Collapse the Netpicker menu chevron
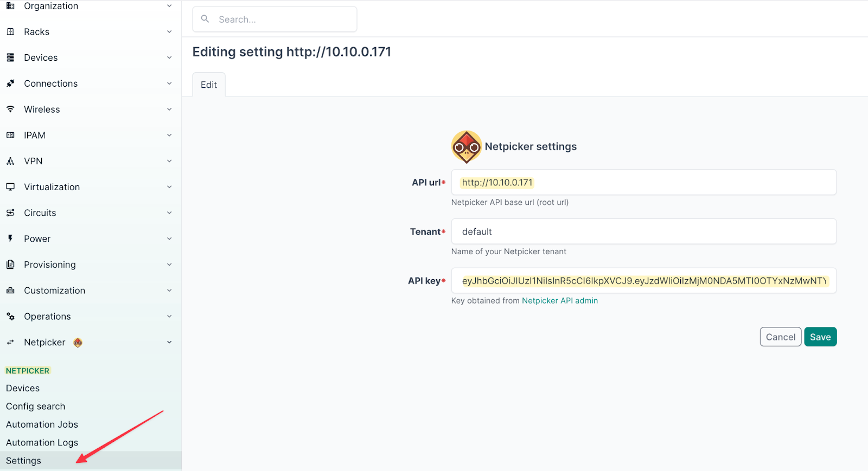Image resolution: width=868 pixels, height=471 pixels. coord(169,343)
